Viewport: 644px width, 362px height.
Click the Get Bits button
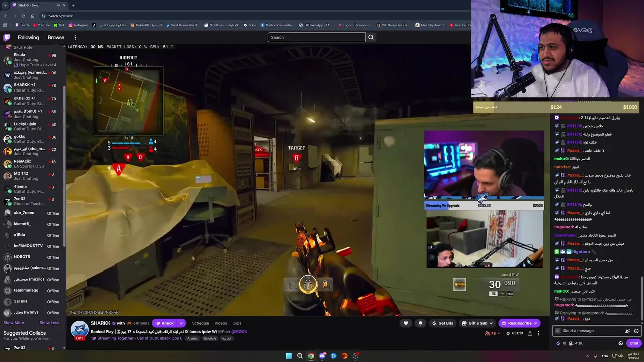click(x=442, y=323)
